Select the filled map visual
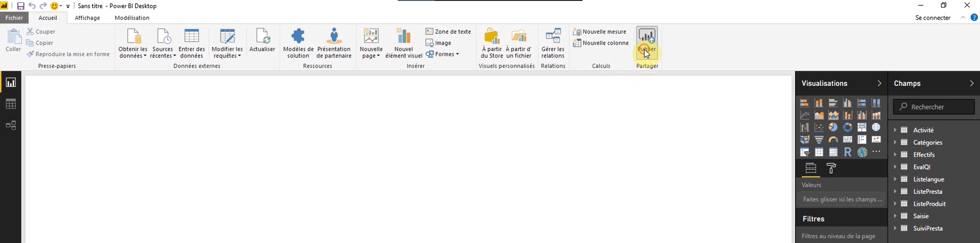980x243 pixels. coord(804,140)
